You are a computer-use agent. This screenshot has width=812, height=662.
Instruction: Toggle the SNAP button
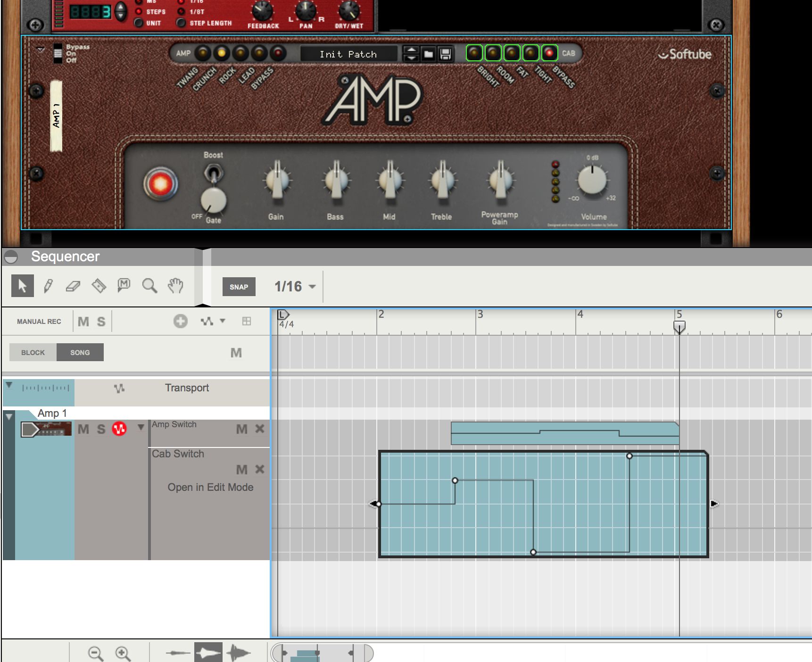239,287
